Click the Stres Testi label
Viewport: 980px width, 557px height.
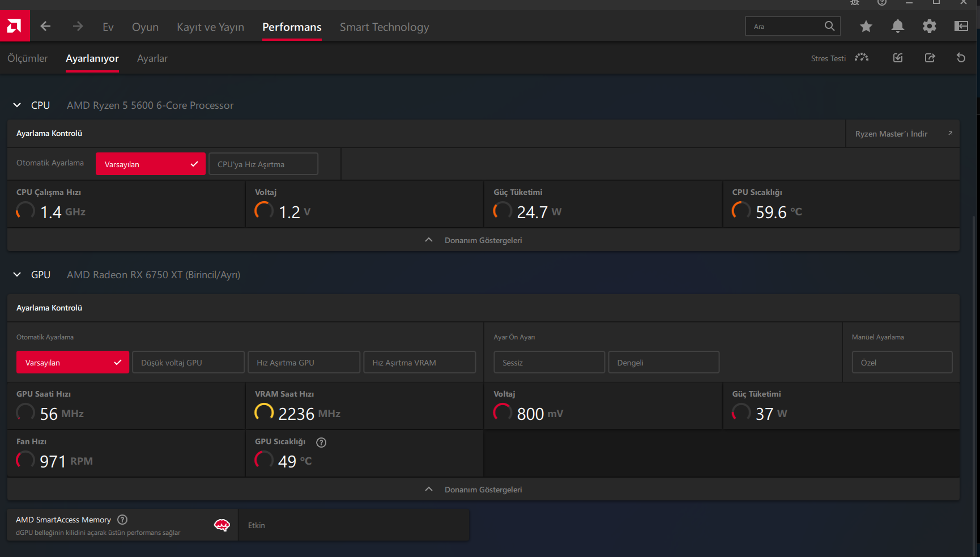pos(828,58)
